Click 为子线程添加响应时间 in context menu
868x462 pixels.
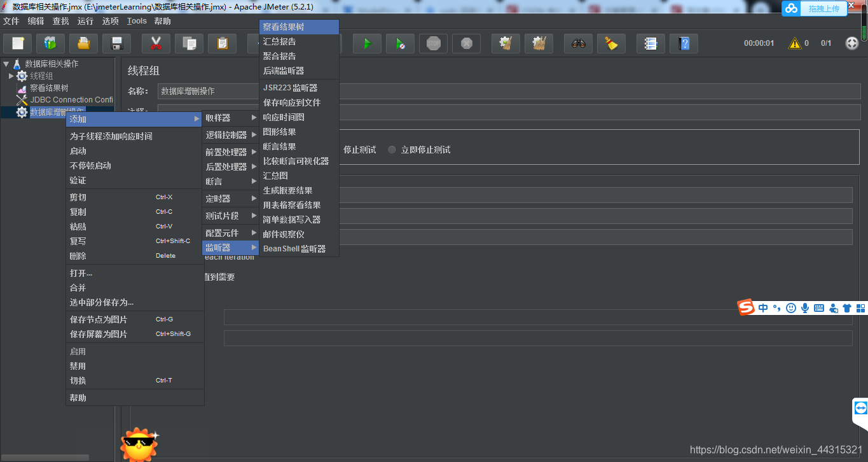pyautogui.click(x=135, y=136)
